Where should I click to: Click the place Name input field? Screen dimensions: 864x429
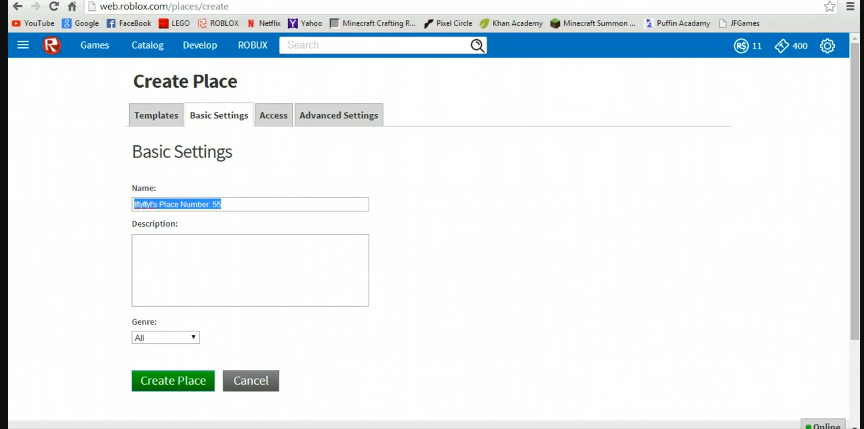250,204
